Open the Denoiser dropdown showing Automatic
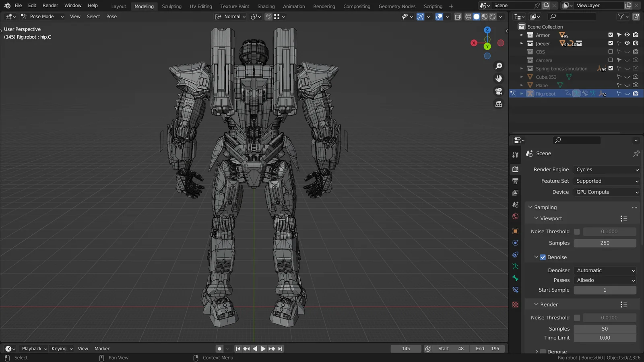 [x=605, y=270]
